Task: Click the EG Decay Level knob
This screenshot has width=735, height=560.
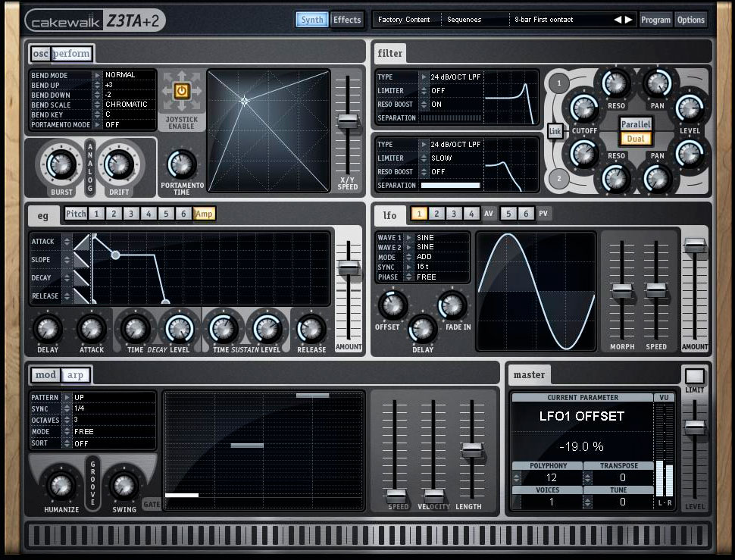Action: pyautogui.click(x=180, y=329)
